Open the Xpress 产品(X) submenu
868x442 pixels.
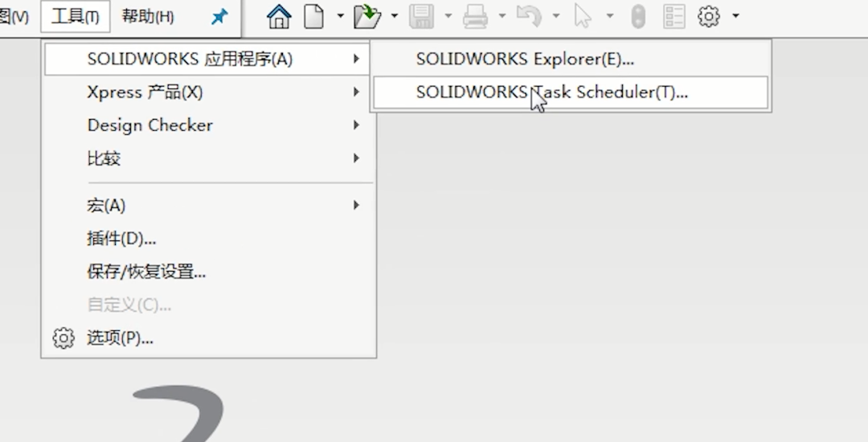tap(207, 92)
